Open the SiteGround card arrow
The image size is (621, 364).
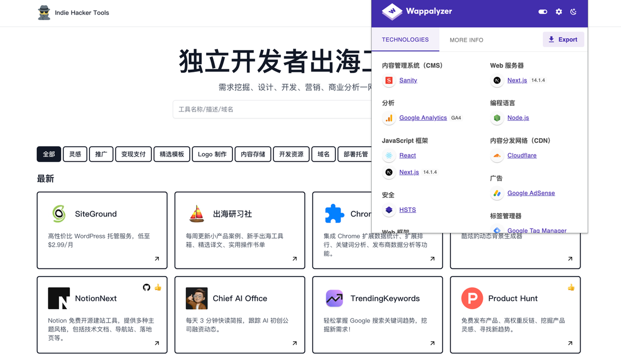point(157,259)
